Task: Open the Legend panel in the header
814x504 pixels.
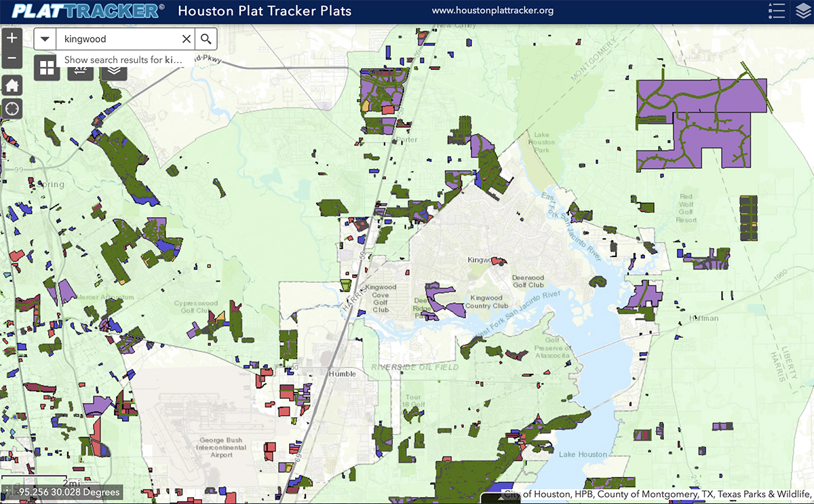Action: [777, 11]
